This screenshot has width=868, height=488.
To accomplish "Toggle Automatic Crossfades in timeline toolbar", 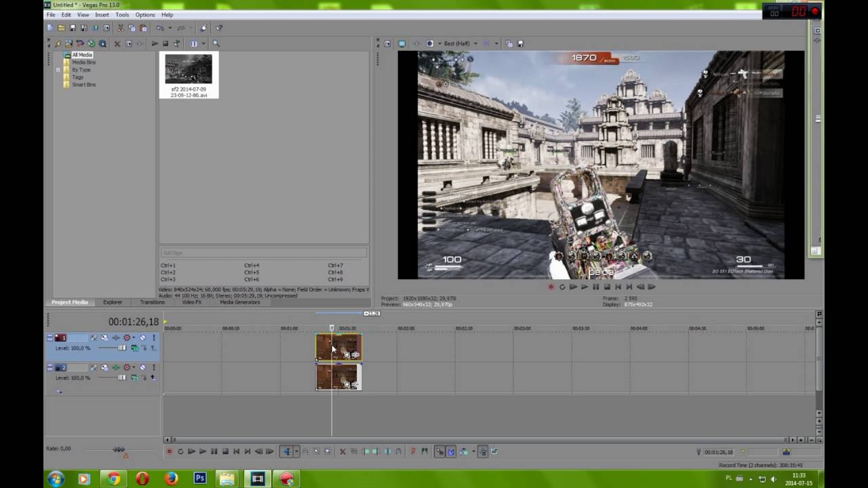I will point(452,451).
